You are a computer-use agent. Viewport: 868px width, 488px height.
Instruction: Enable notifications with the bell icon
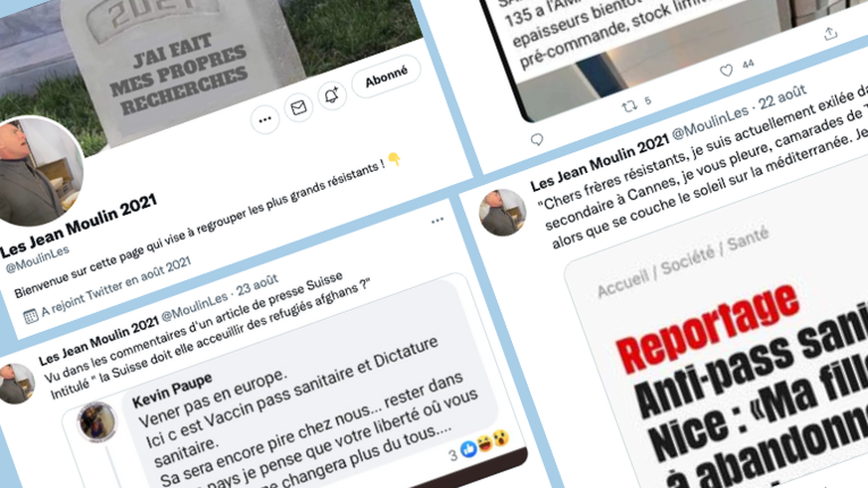pos(331,95)
